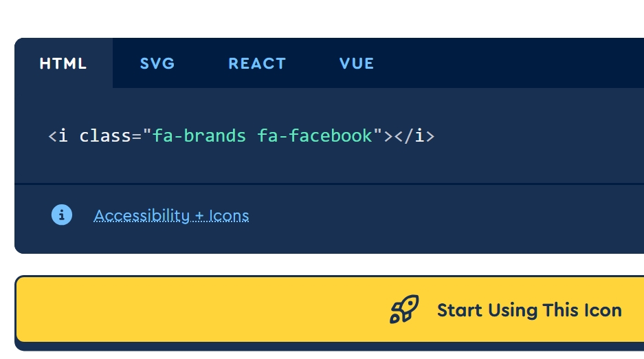Click the fa-brands class name in code

click(199, 135)
